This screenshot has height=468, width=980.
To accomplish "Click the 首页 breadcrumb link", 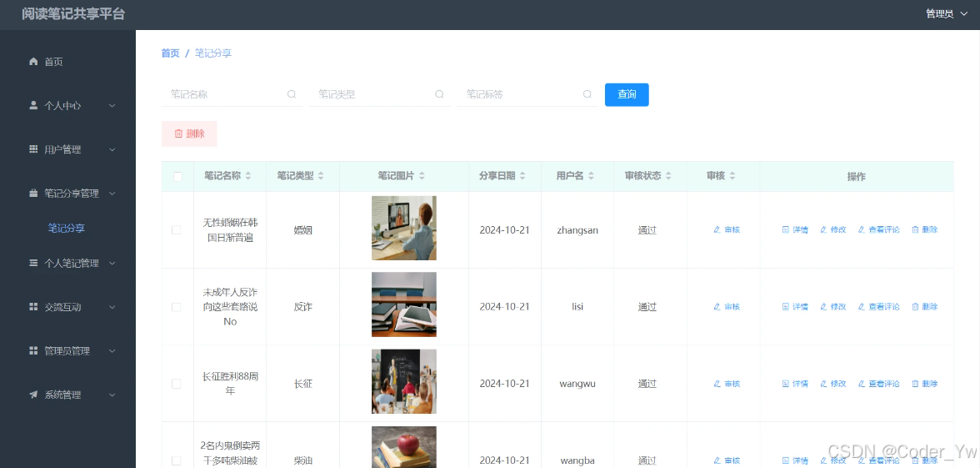I will coord(170,53).
